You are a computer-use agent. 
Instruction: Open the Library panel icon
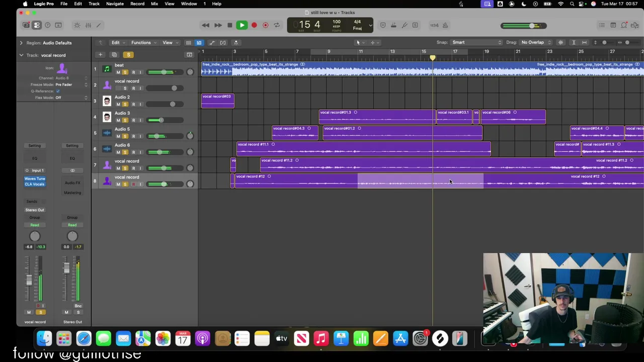[26, 25]
